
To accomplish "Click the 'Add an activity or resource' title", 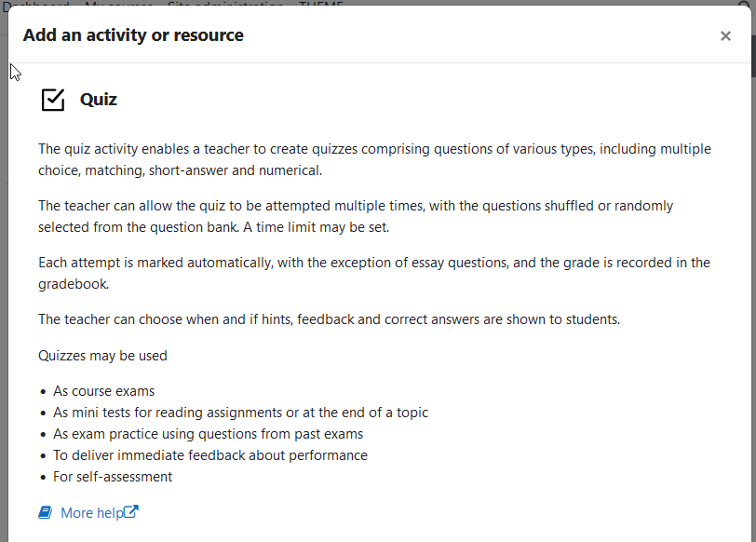I will (x=133, y=35).
